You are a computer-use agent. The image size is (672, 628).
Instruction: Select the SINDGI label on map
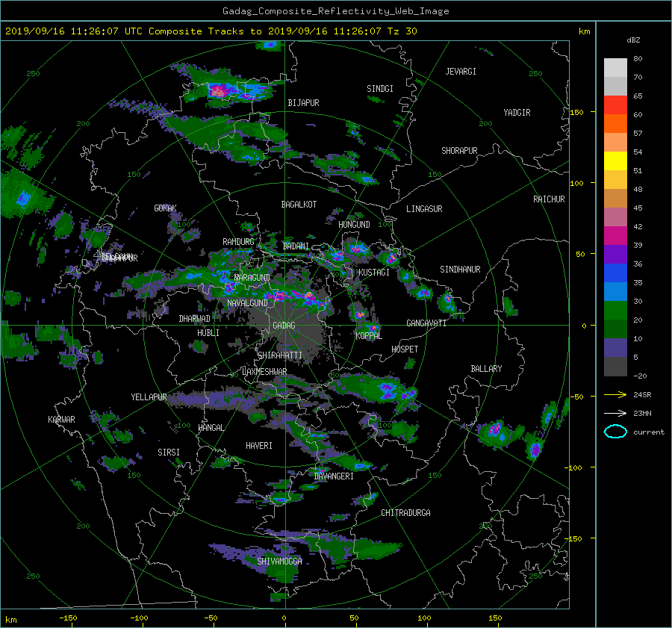click(x=380, y=89)
